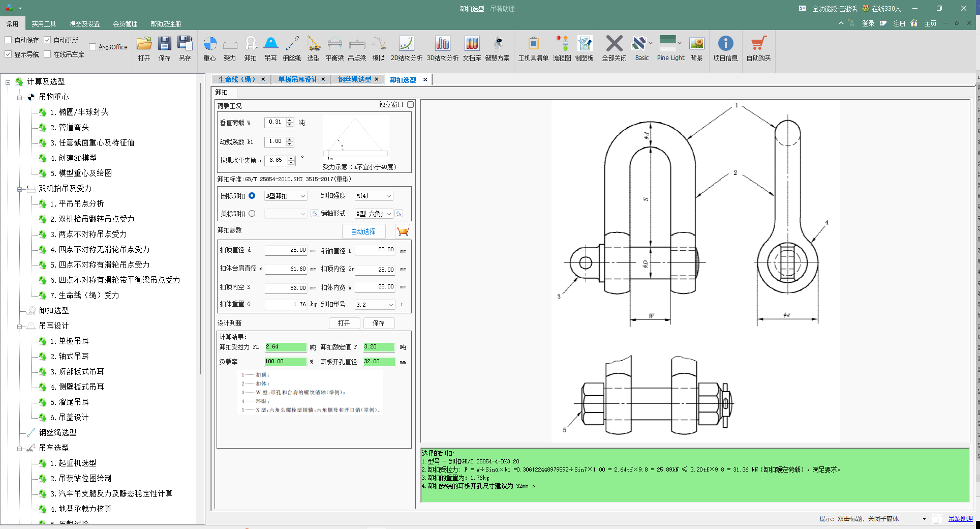Enable the 在线吊车库 checkbox
Screen dimensions: 980x529
(x=47, y=54)
